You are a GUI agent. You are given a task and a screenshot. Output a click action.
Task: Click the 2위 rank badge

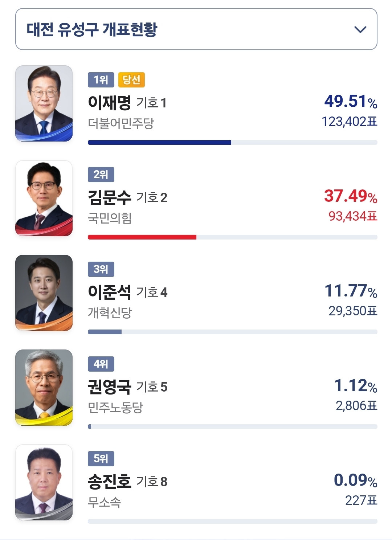point(101,175)
